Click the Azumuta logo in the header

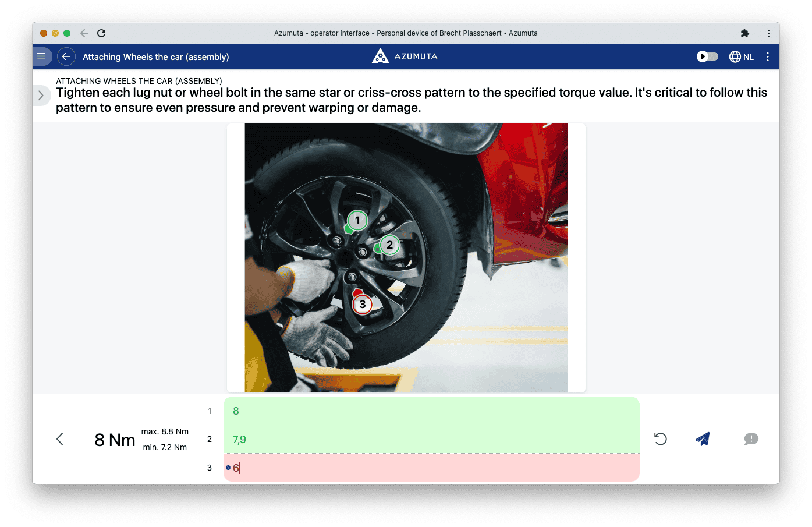pos(404,56)
